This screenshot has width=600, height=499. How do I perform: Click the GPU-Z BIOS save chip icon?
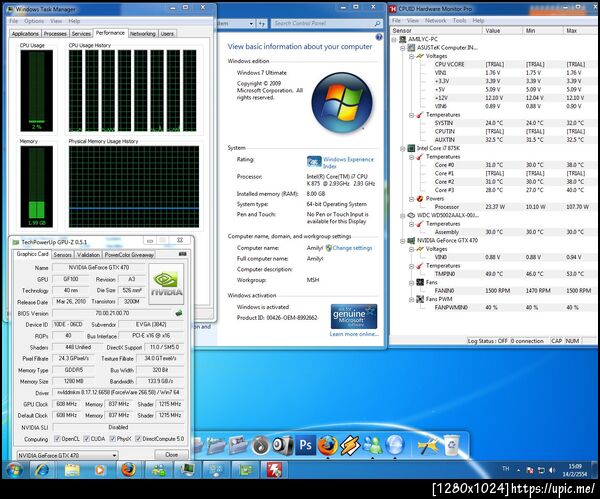(179, 313)
